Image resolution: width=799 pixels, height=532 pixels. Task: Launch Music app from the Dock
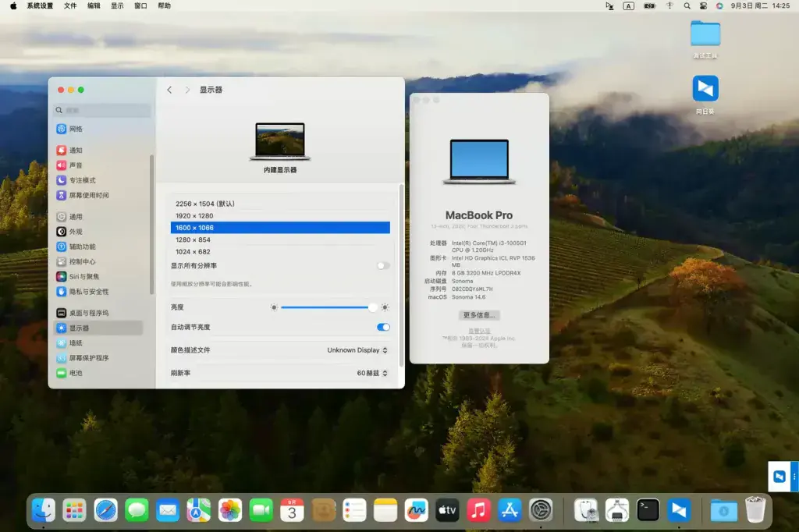(478, 510)
